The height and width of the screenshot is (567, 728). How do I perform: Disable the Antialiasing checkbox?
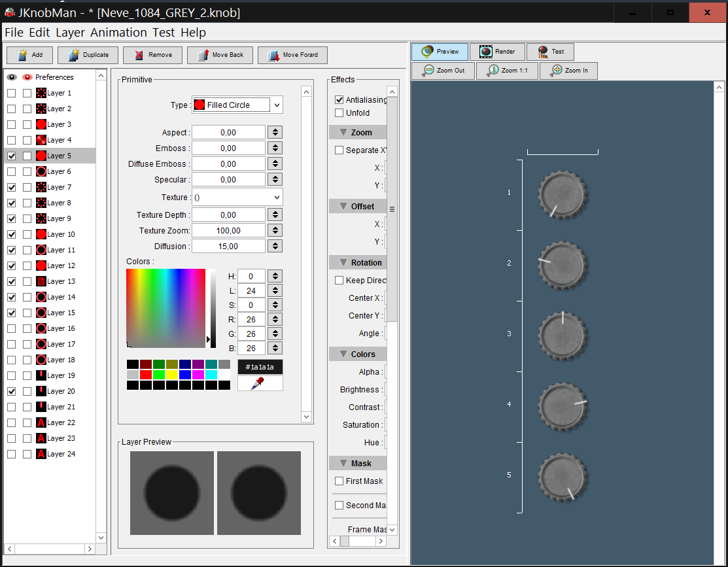pyautogui.click(x=339, y=100)
